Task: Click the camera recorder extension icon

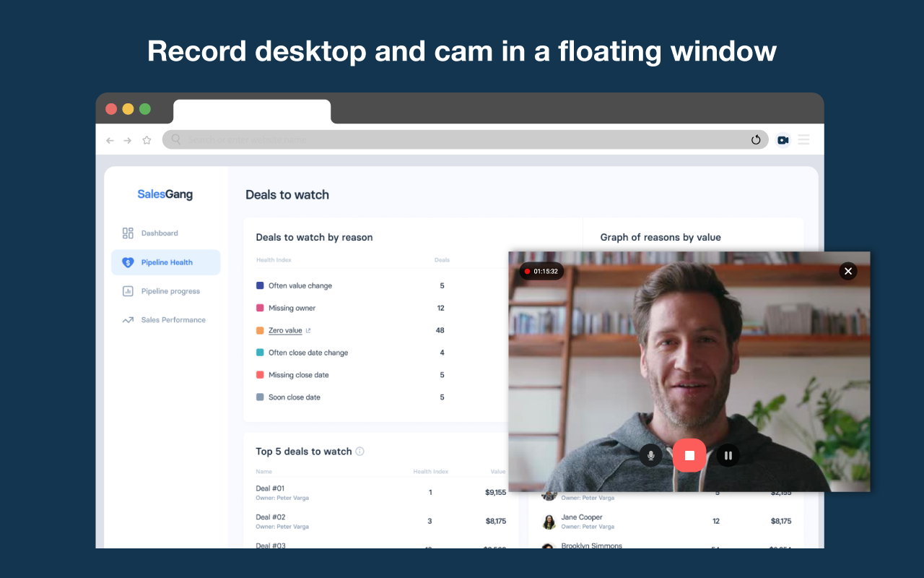Action: pos(783,140)
